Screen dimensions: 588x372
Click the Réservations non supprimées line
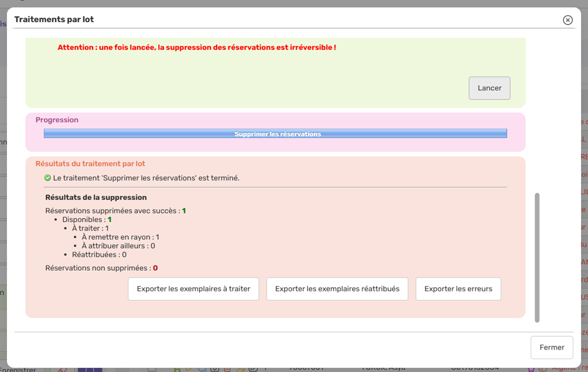(x=101, y=268)
